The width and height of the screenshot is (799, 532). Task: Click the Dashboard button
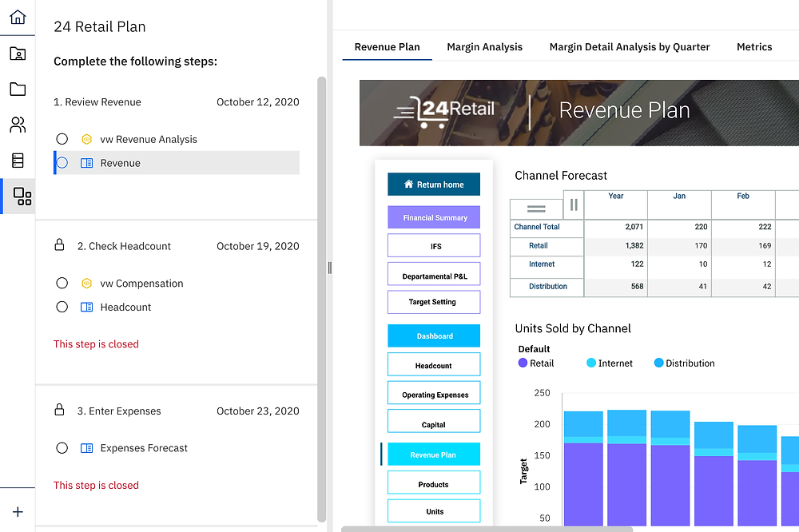[434, 335]
